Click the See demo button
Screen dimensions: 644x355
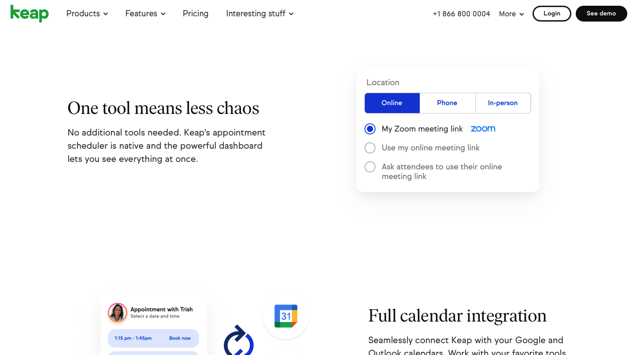[601, 14]
